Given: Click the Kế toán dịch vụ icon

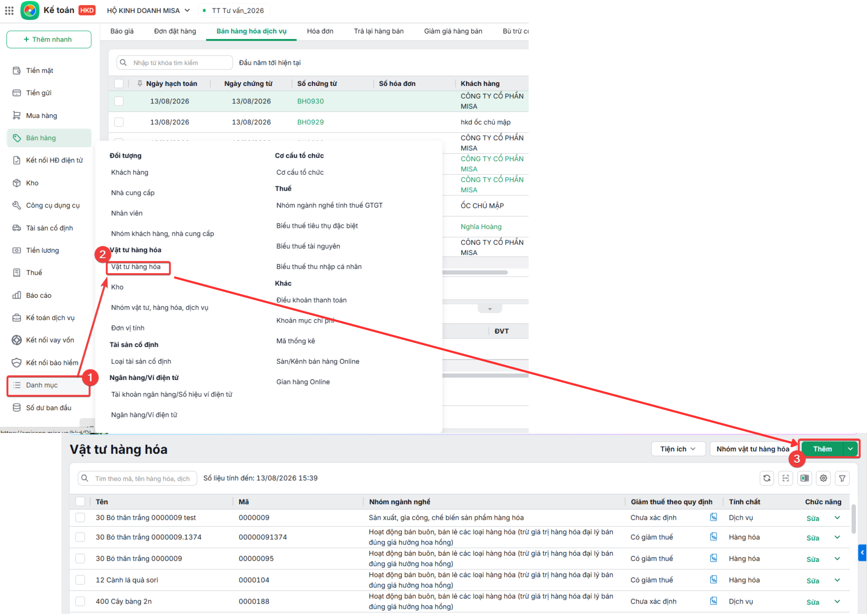Looking at the screenshot, I should pos(16,317).
